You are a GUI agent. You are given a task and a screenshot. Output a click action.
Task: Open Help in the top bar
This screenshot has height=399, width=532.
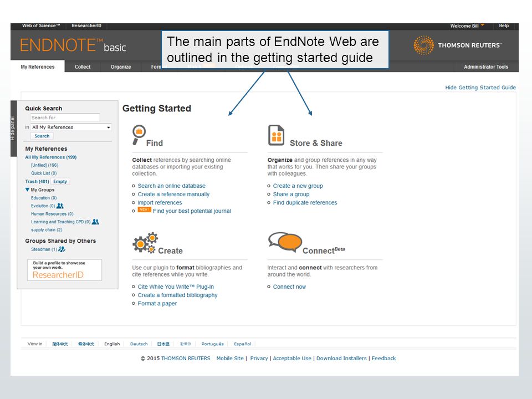pos(504,25)
